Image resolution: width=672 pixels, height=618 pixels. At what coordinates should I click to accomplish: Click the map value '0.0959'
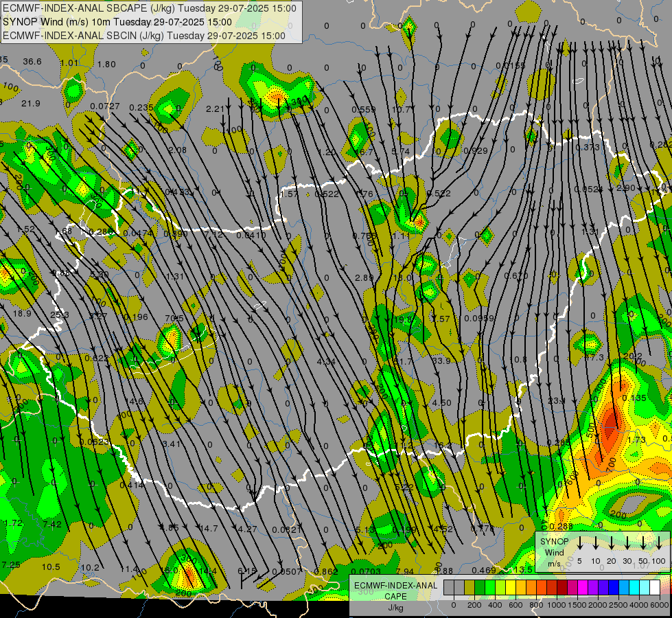tap(479, 319)
